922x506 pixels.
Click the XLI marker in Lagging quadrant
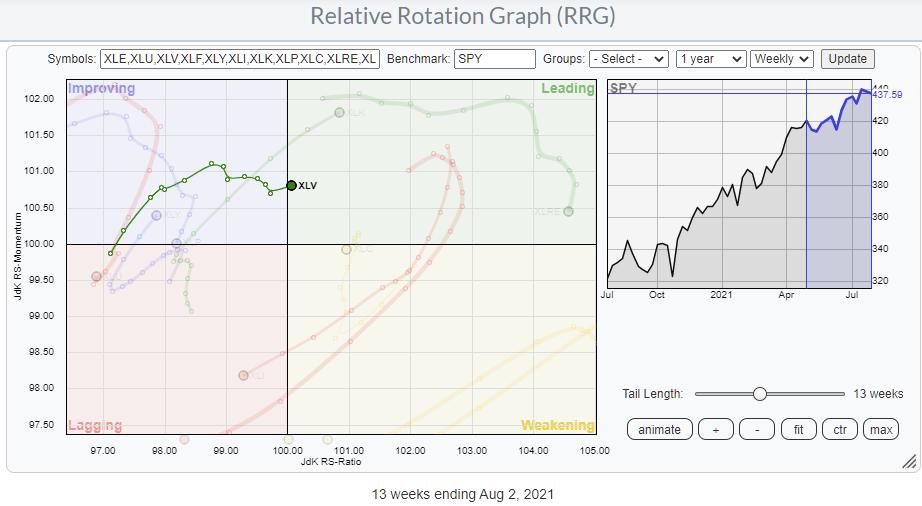click(x=243, y=375)
